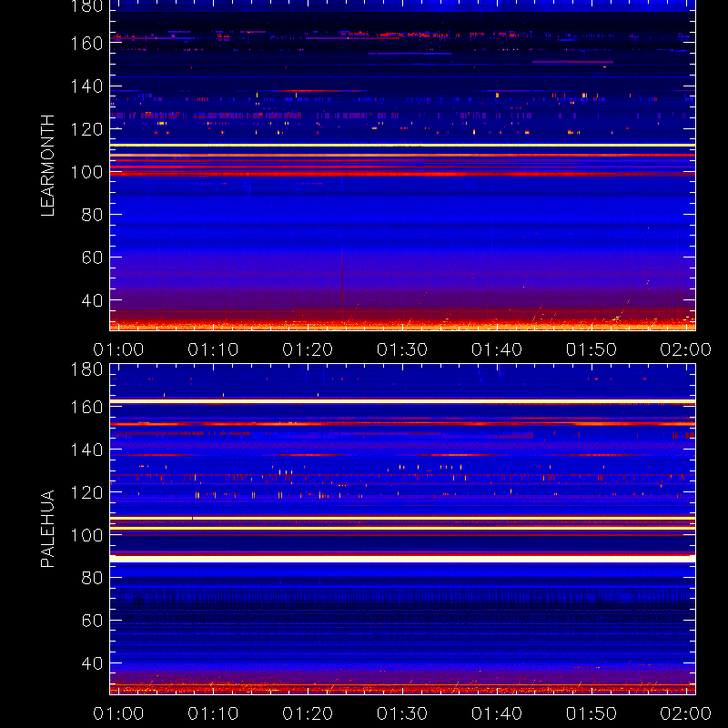Click the 01:30 time label under Palehua plot

402,713
